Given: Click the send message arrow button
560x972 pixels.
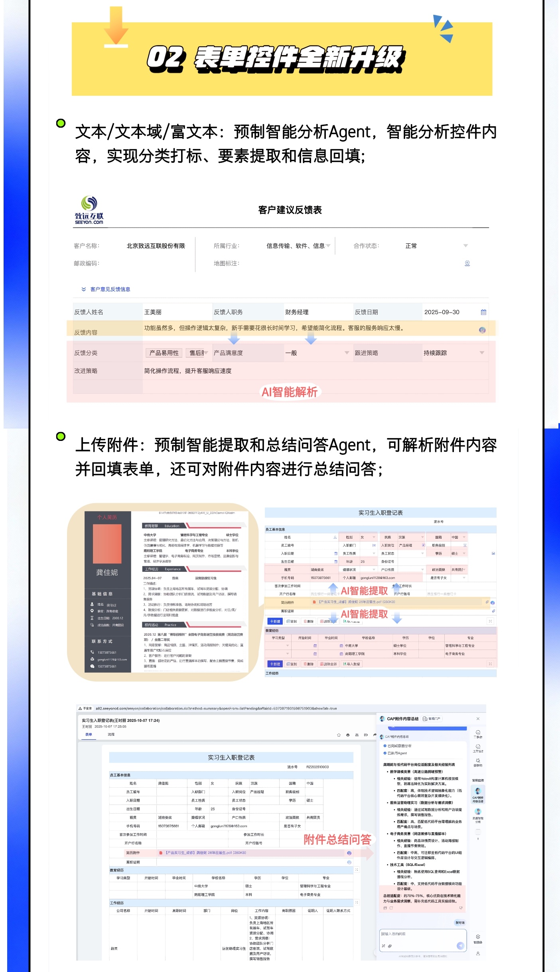Looking at the screenshot, I should (x=460, y=946).
